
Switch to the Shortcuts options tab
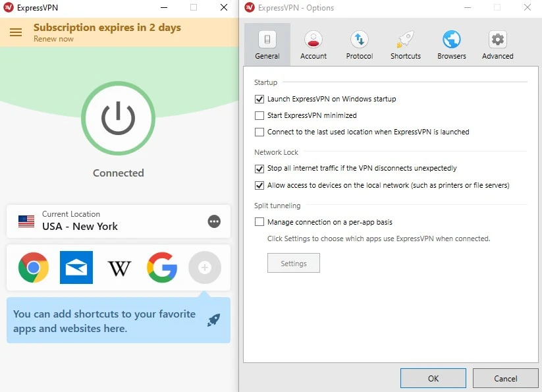[x=406, y=45]
